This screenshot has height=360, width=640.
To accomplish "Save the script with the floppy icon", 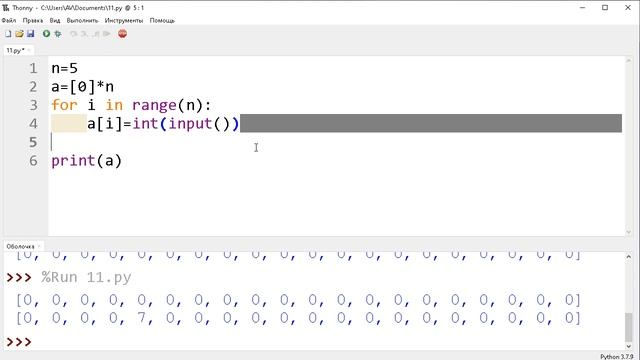I will (31, 34).
